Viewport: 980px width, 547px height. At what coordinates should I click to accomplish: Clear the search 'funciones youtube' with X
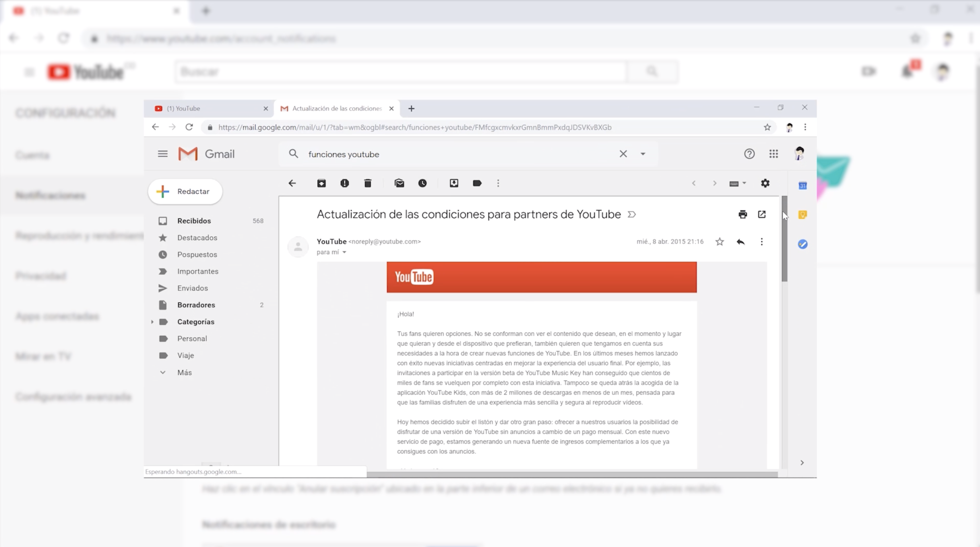pos(623,154)
